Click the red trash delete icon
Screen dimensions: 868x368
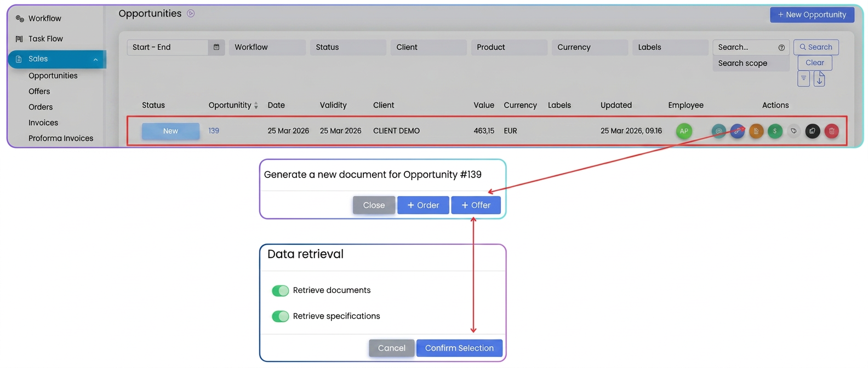(831, 131)
